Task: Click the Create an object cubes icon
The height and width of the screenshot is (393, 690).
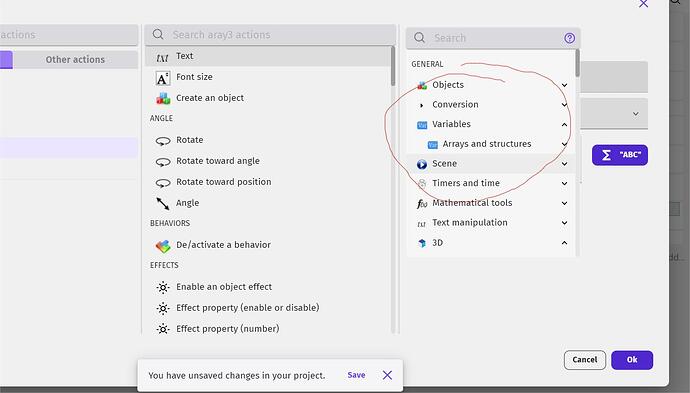Action: pyautogui.click(x=163, y=98)
